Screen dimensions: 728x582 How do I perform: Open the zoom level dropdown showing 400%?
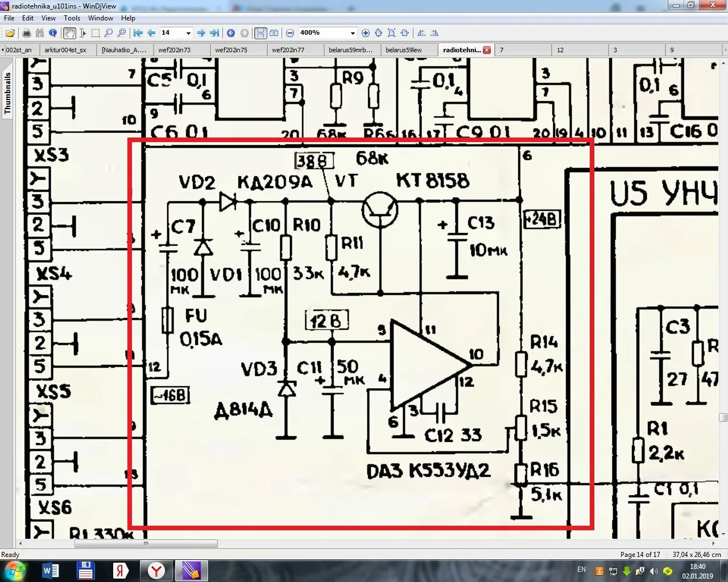pyautogui.click(x=353, y=33)
